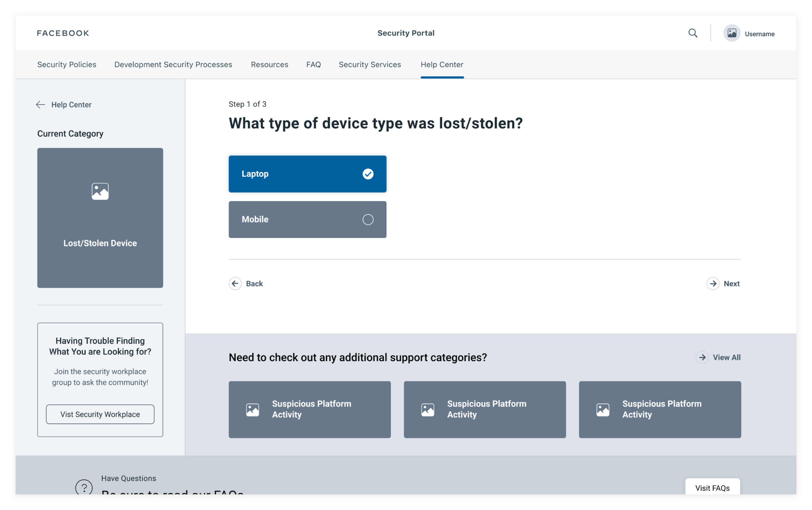Click the question mark help icon

84,487
